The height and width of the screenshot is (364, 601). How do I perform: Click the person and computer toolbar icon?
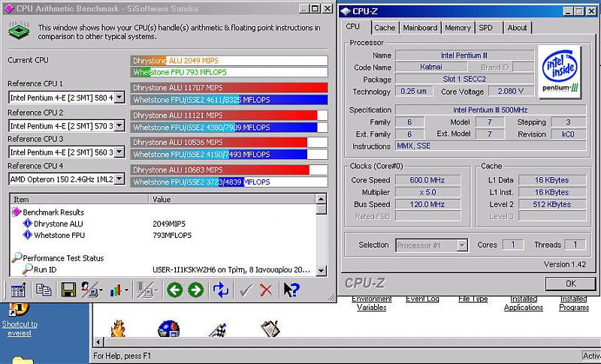89,290
